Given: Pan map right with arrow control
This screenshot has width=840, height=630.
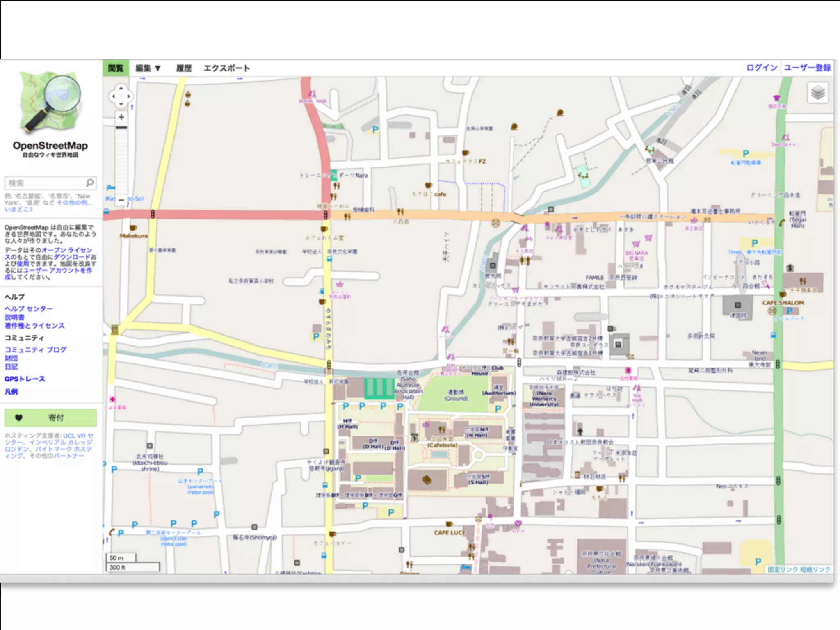Looking at the screenshot, I should [129, 97].
